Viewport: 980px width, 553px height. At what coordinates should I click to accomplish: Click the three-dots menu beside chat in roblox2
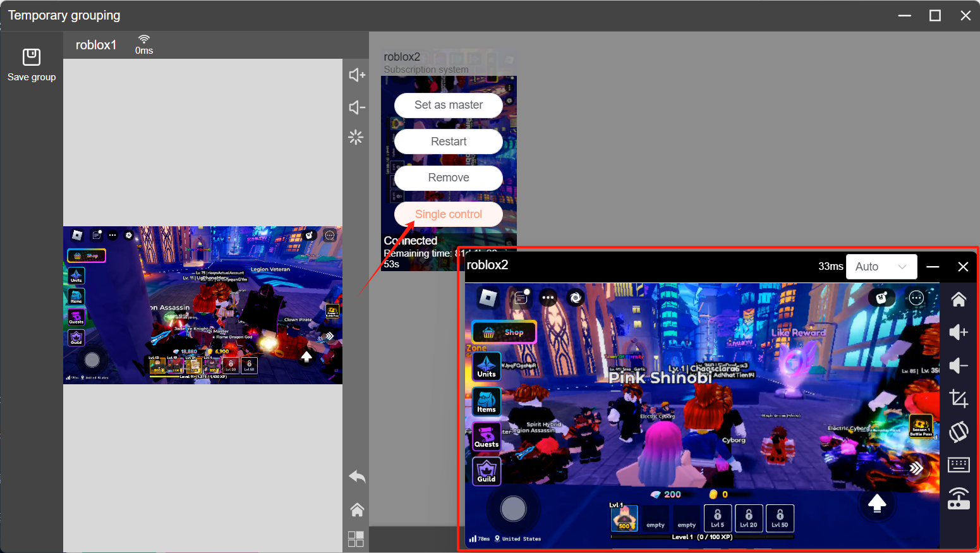pyautogui.click(x=548, y=298)
